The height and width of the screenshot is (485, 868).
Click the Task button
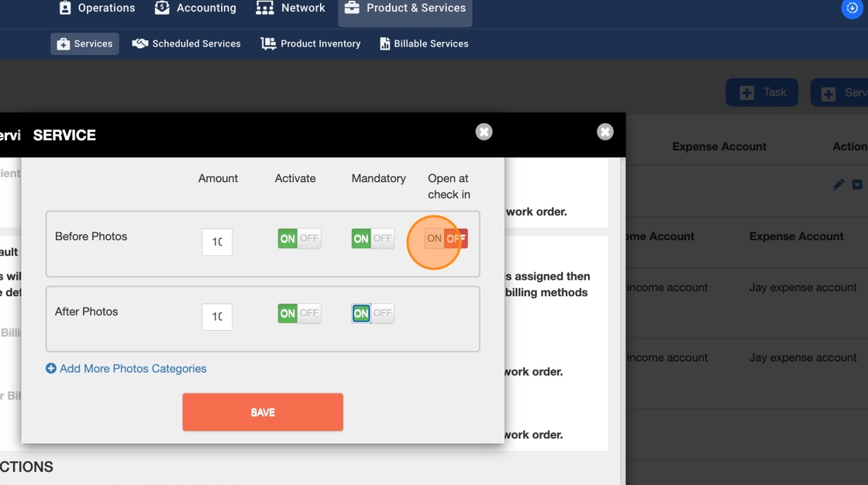[762, 92]
